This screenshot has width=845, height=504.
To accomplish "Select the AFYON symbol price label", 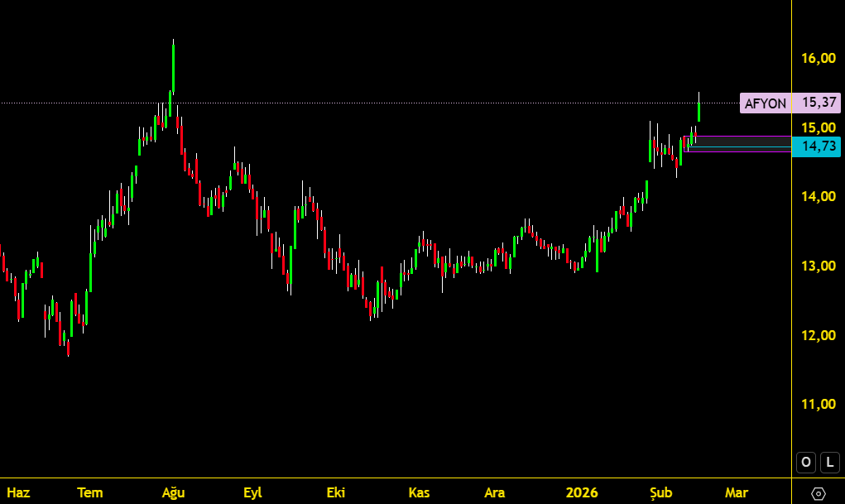I will click(x=766, y=103).
